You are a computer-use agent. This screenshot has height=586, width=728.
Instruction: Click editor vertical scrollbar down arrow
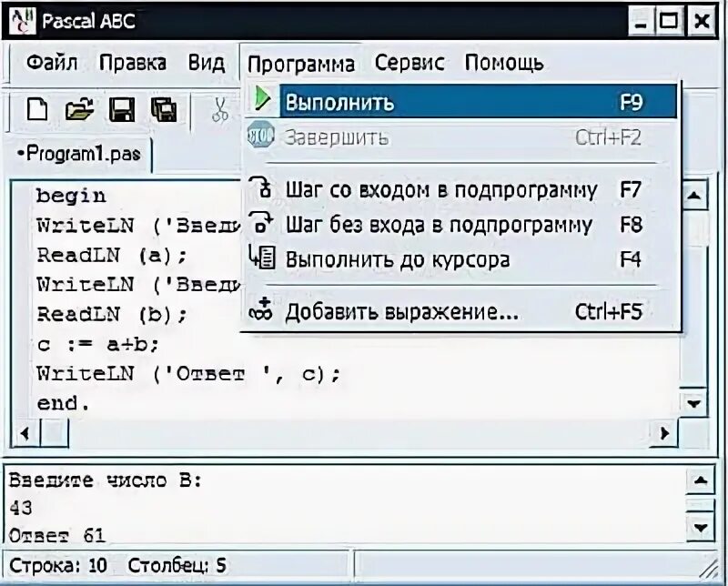pyautogui.click(x=693, y=403)
